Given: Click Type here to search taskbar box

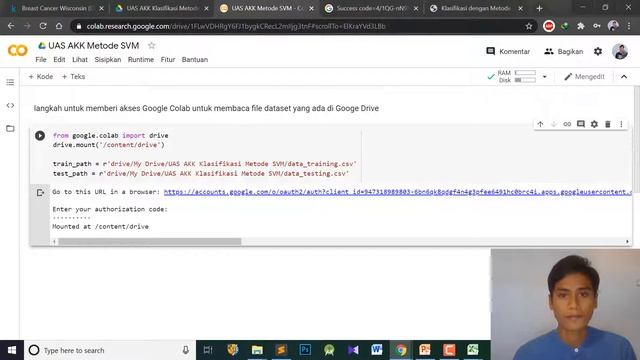Looking at the screenshot, I should pyautogui.click(x=110, y=350).
